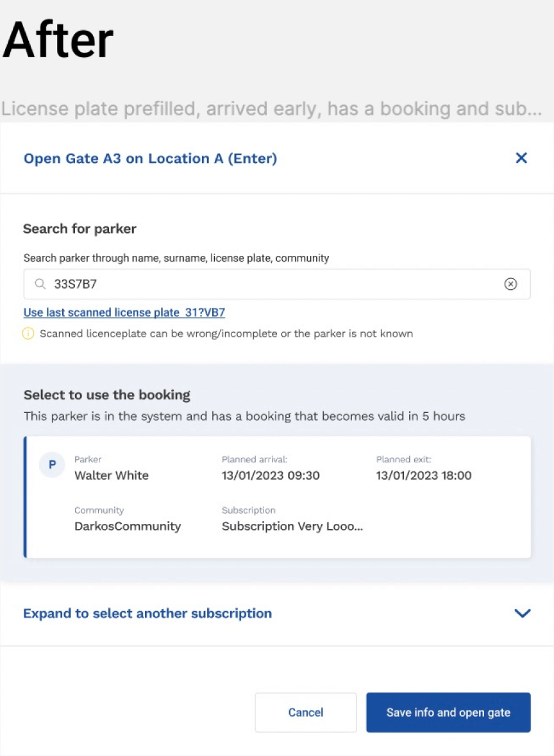Click Save info and open gate
This screenshot has height=756, width=554.
coord(448,712)
